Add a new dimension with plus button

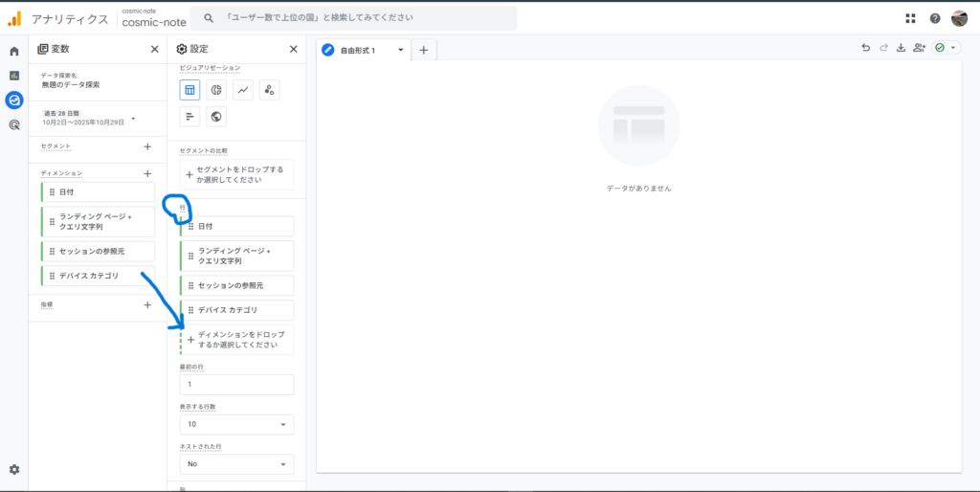point(147,173)
